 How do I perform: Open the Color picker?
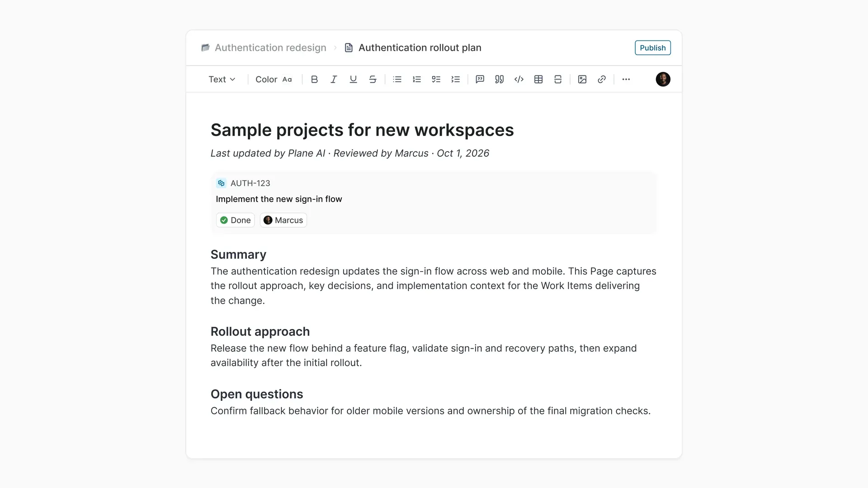pyautogui.click(x=274, y=80)
